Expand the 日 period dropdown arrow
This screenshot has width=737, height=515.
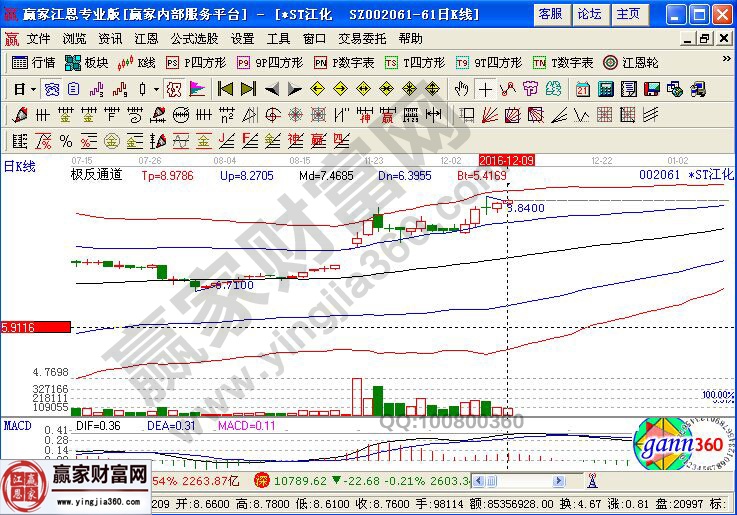[32, 88]
